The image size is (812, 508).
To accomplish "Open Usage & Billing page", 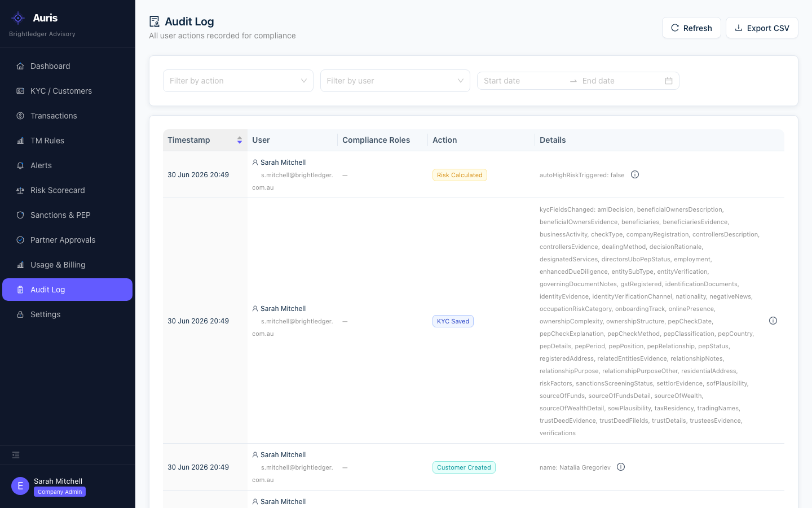I will tap(67, 265).
